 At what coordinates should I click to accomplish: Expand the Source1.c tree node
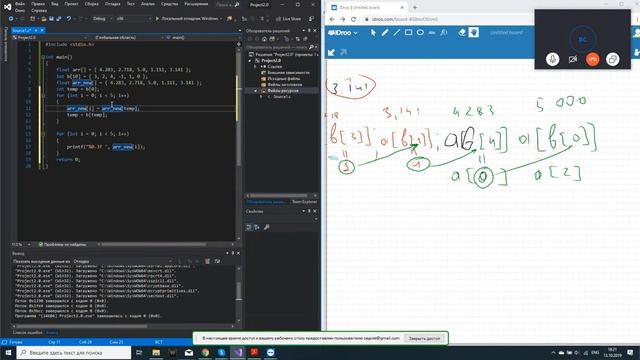(x=262, y=97)
